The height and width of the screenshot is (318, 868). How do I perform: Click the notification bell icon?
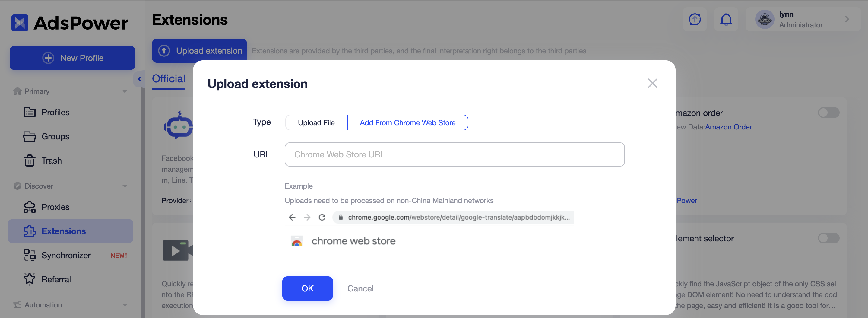[x=726, y=20]
